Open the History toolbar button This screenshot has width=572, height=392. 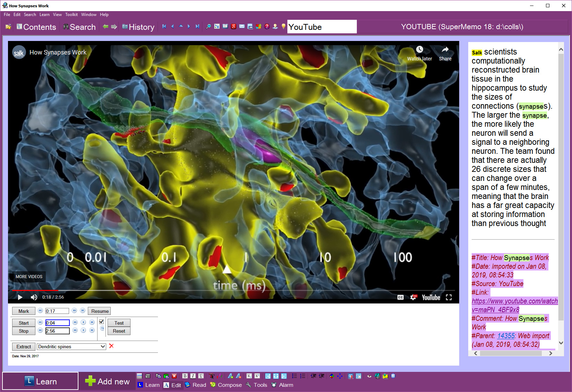[138, 27]
